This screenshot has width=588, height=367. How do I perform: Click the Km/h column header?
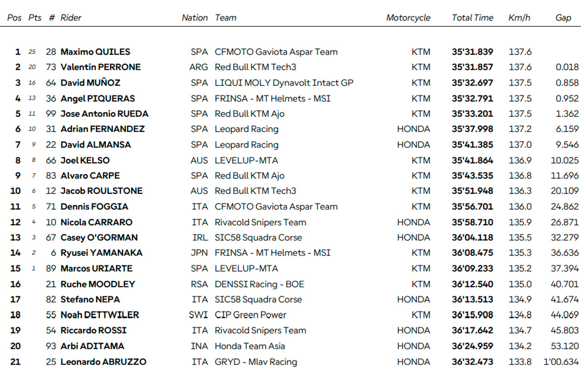click(x=519, y=18)
